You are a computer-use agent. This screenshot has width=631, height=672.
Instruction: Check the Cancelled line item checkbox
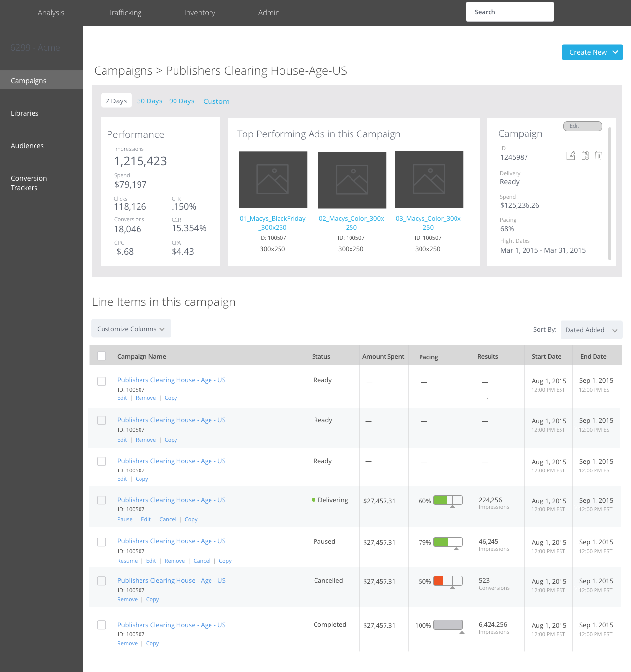point(102,581)
